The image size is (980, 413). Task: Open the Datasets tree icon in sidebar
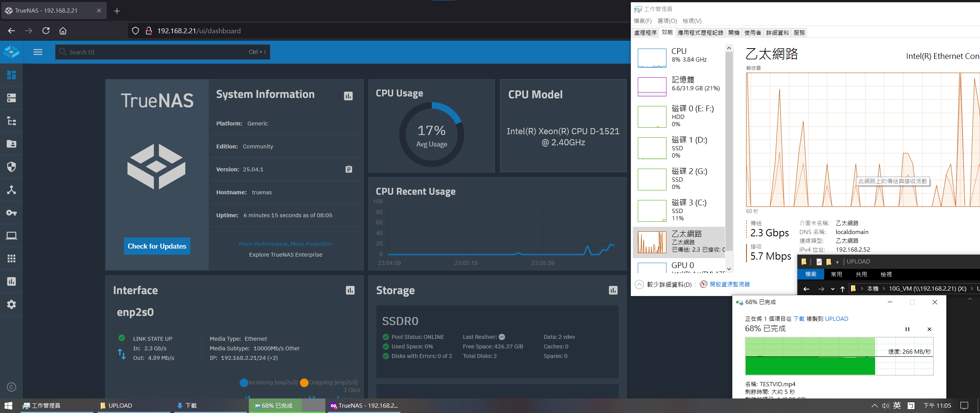pos(11,121)
